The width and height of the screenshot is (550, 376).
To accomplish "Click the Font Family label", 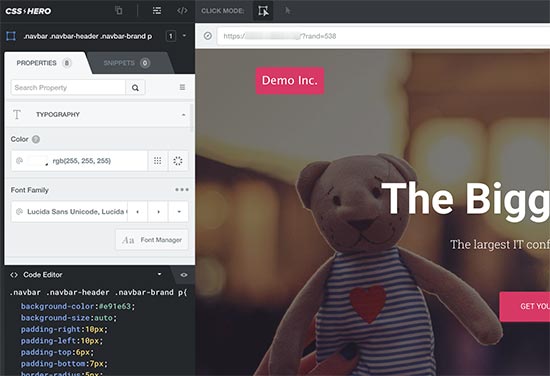I will (29, 190).
